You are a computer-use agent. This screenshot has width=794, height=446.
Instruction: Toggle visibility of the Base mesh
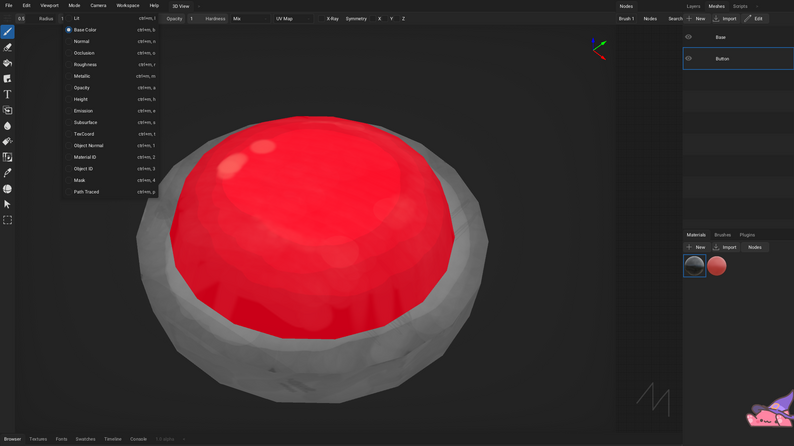(688, 37)
